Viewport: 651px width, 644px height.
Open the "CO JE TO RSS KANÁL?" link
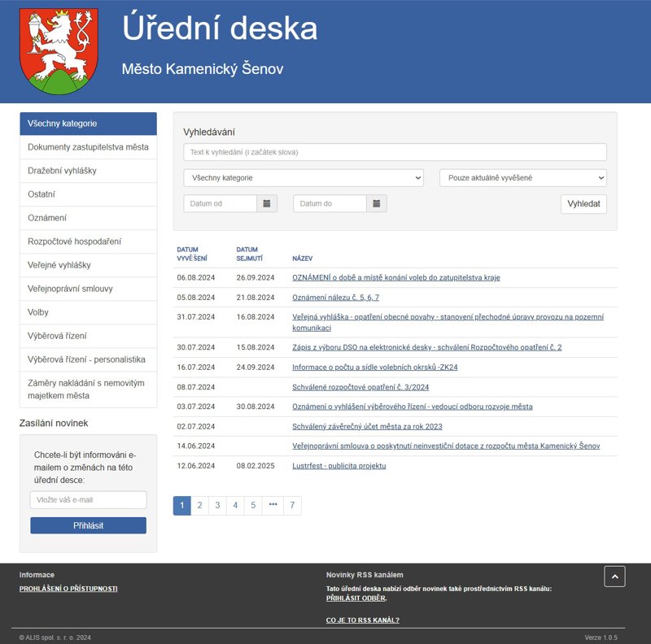pos(362,619)
